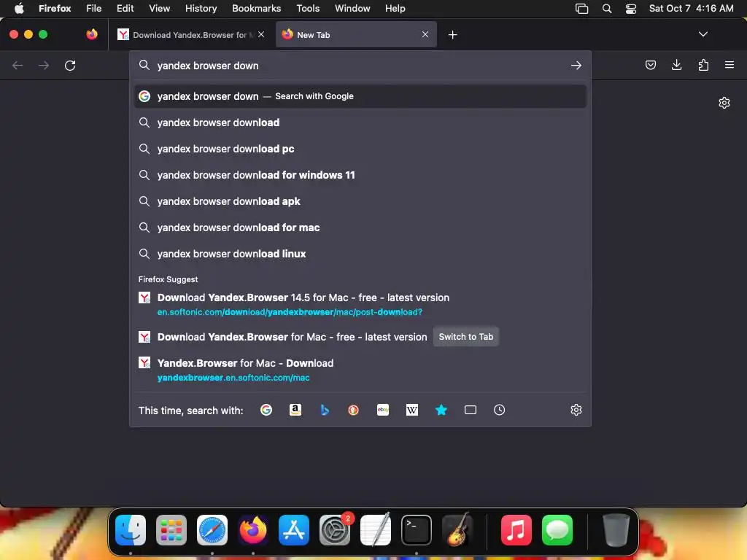This screenshot has height=560, width=747.
Task: Open the Firefox app menu in the menu bar
Action: tap(55, 9)
